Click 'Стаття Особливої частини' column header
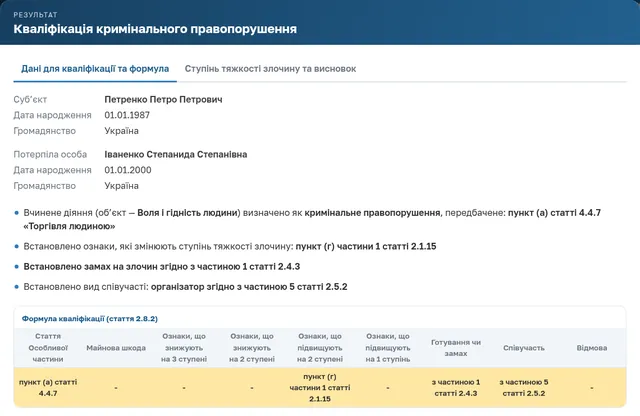The image size is (640, 416). click(x=48, y=348)
